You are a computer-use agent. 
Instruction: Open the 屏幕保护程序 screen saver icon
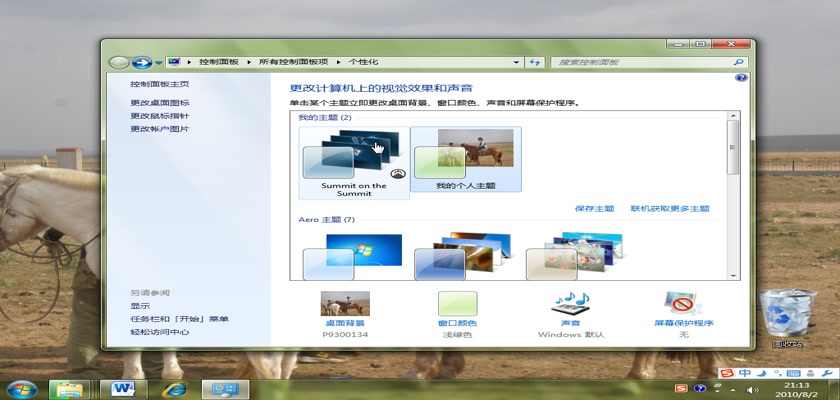coord(683,304)
